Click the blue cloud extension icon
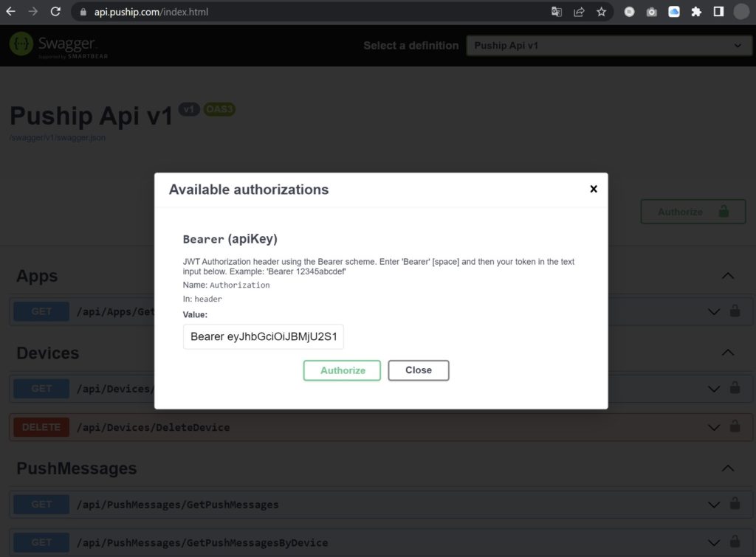This screenshot has height=557, width=756. 674,12
